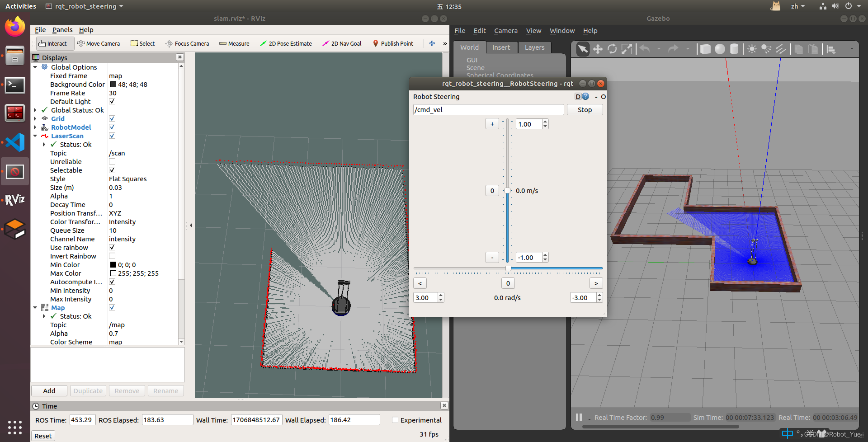The width and height of the screenshot is (868, 442).
Task: Toggle Default Light checkbox
Action: click(x=112, y=101)
